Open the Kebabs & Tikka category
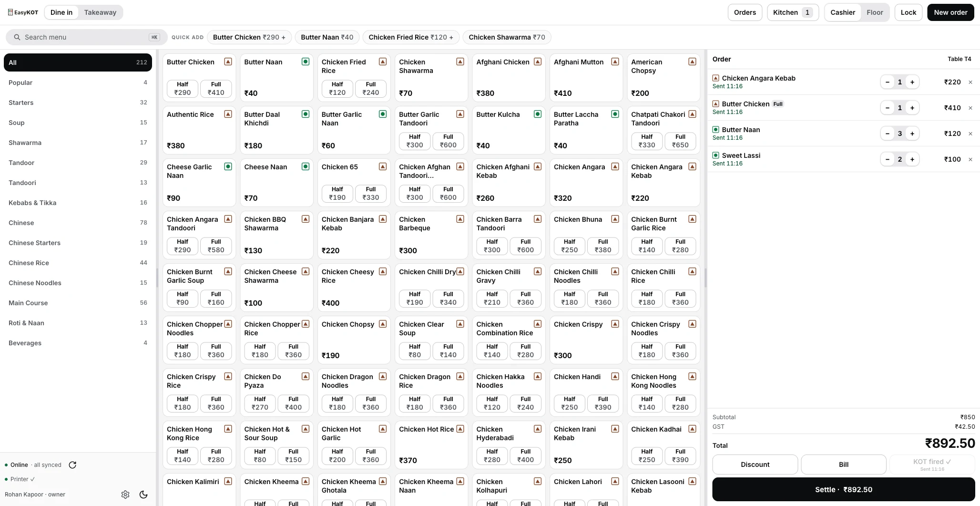The width and height of the screenshot is (980, 506). (x=78, y=203)
